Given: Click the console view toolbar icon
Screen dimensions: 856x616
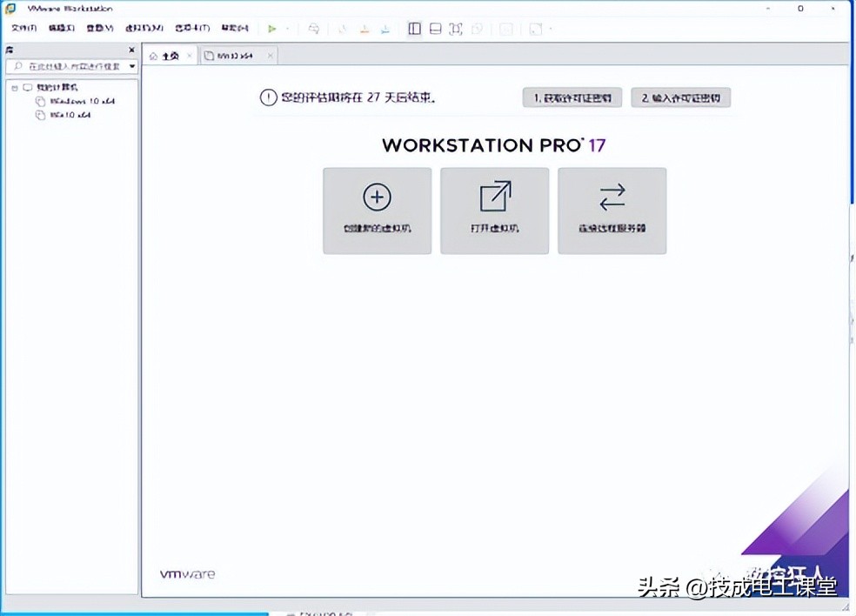Looking at the screenshot, I should pos(506,29).
